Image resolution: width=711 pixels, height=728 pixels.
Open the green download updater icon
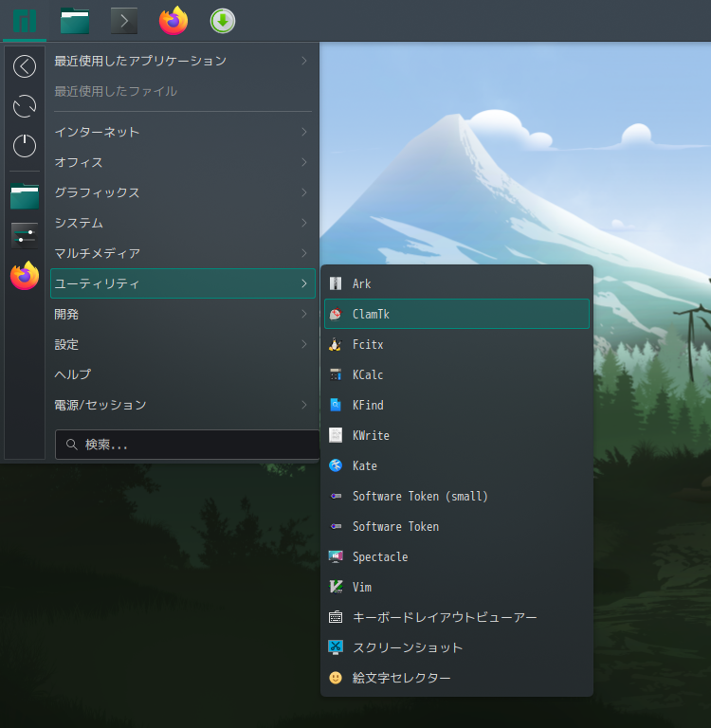[223, 21]
